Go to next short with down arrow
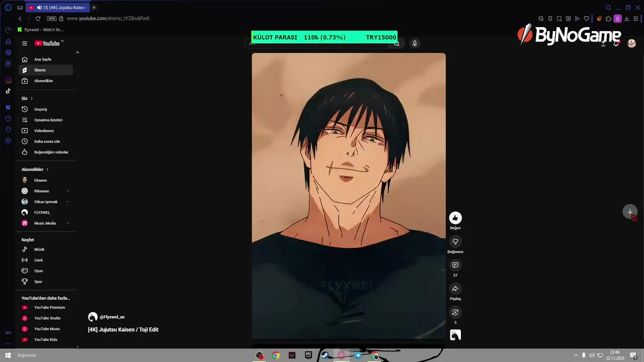Image resolution: width=644 pixels, height=362 pixels. pyautogui.click(x=630, y=212)
